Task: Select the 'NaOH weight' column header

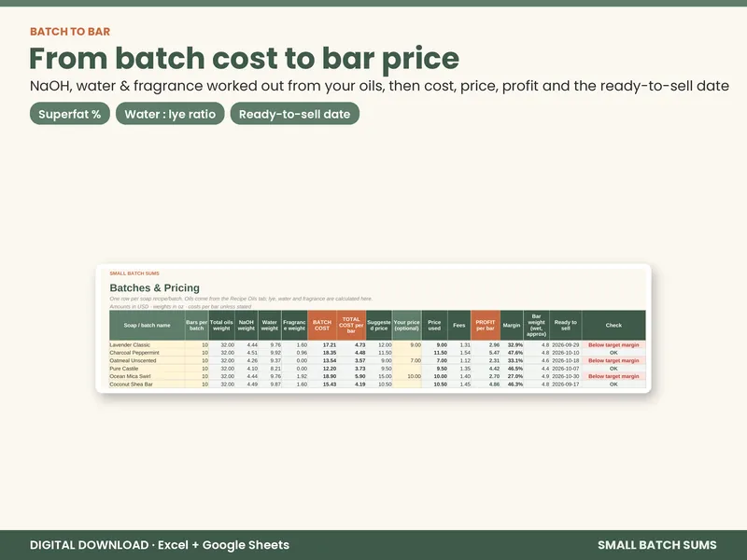Action: pyautogui.click(x=247, y=325)
